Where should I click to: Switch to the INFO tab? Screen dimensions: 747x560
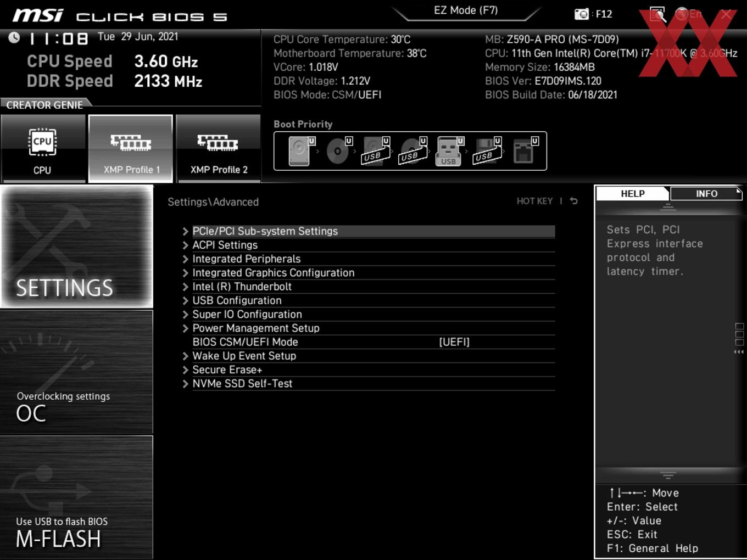pyautogui.click(x=706, y=194)
